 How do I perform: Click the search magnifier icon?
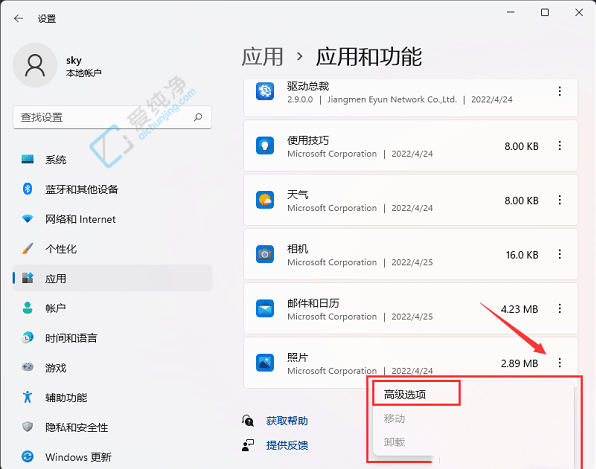[198, 117]
